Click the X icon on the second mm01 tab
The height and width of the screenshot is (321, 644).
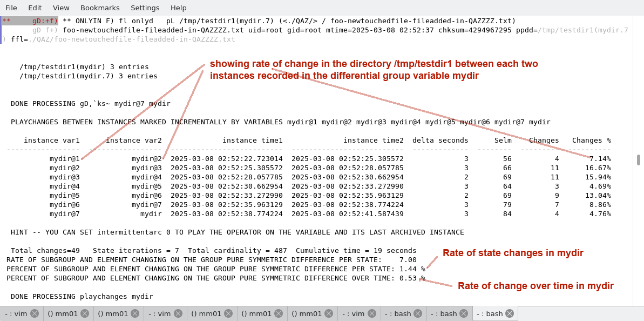click(135, 313)
